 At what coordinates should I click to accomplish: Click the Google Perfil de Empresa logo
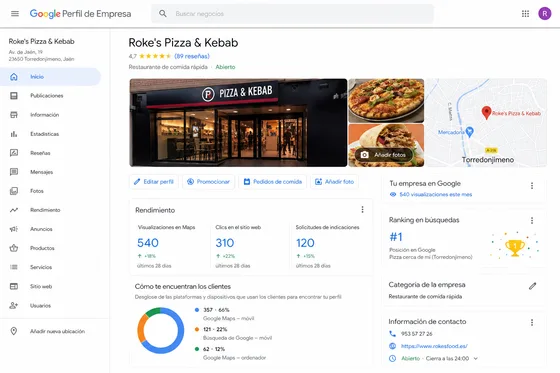[80, 14]
